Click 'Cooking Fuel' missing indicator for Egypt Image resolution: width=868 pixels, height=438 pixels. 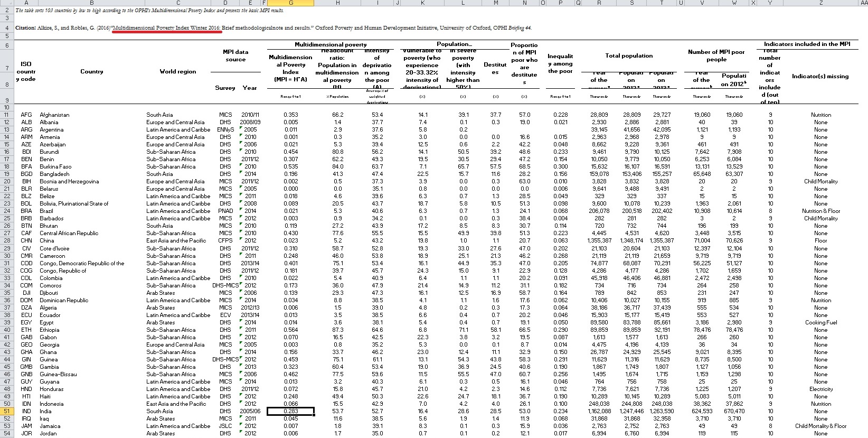pyautogui.click(x=820, y=322)
